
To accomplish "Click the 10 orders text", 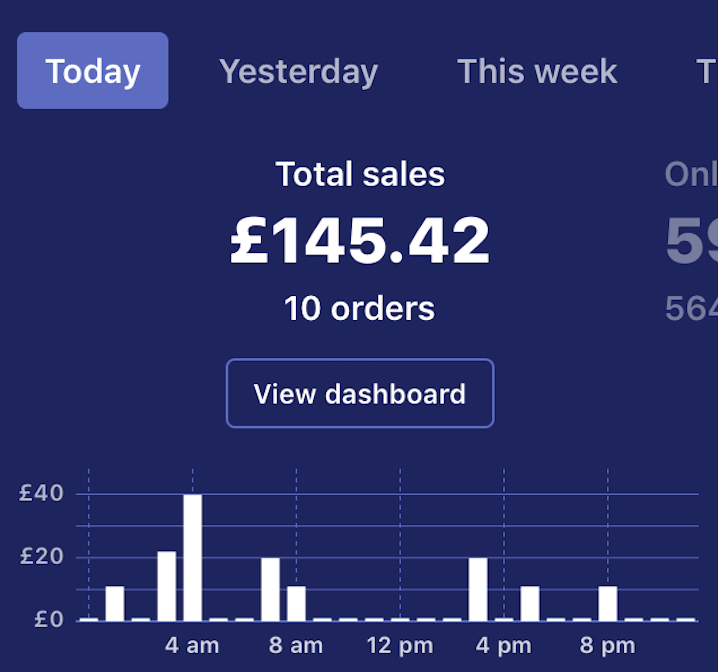I will (360, 308).
